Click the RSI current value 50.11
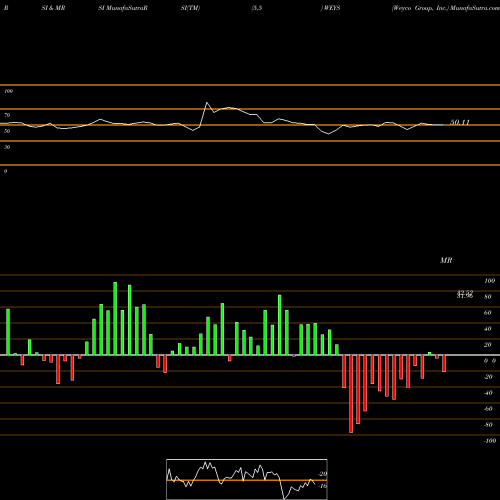Viewport: 500px width, 500px height. (460, 122)
